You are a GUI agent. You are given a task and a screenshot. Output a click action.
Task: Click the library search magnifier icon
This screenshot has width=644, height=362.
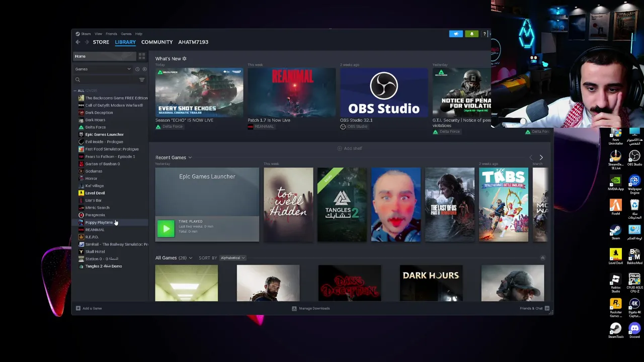pos(77,80)
